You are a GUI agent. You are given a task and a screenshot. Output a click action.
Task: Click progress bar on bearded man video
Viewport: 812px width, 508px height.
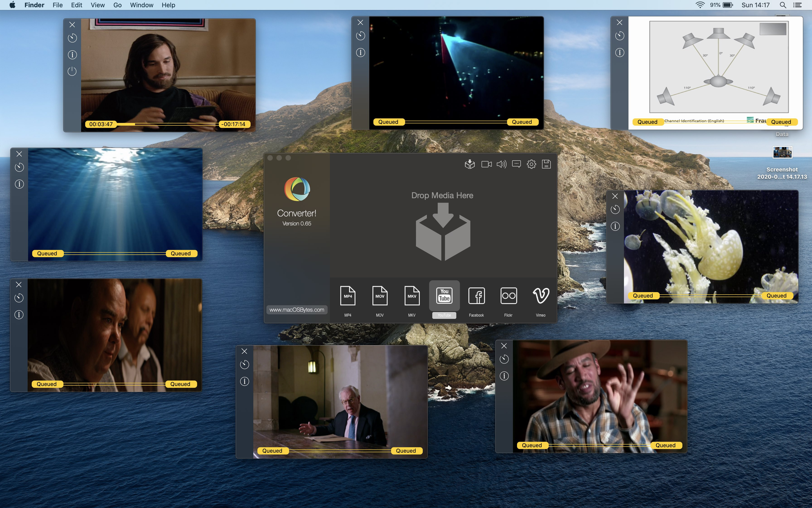[x=168, y=124]
